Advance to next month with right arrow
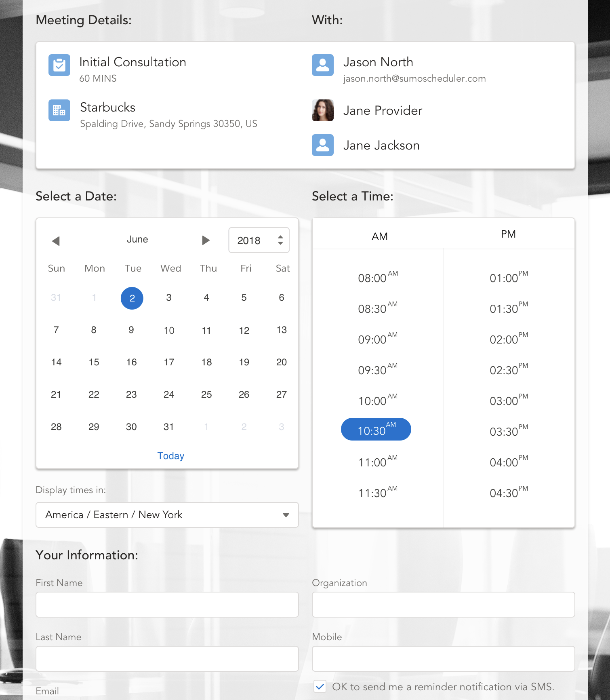The image size is (610, 700). tap(206, 240)
